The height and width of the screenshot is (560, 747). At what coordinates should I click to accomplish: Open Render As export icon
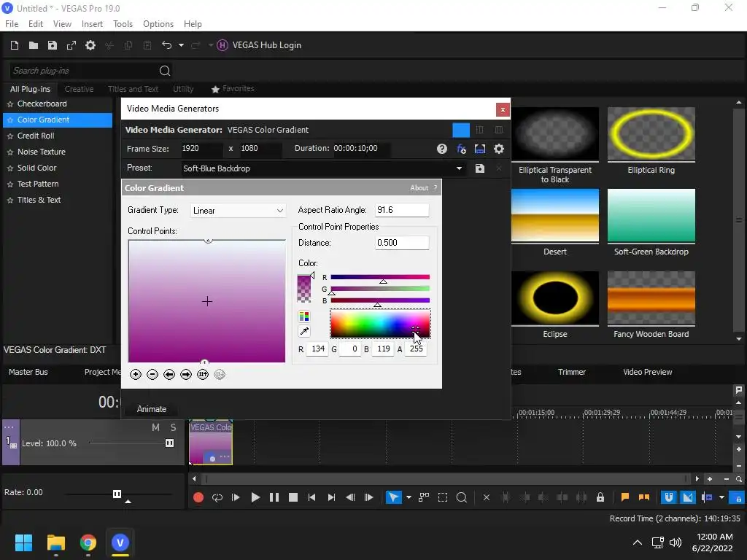(x=71, y=45)
